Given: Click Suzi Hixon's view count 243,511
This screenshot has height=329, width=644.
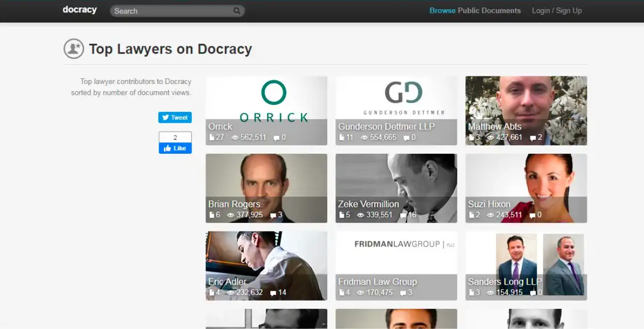Looking at the screenshot, I should pos(509,215).
